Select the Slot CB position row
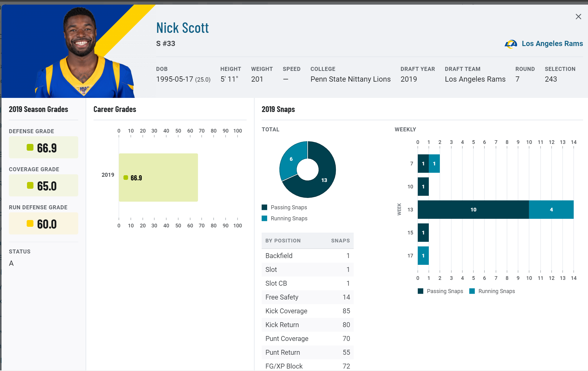Screen dimensions: 588x371 click(308, 283)
